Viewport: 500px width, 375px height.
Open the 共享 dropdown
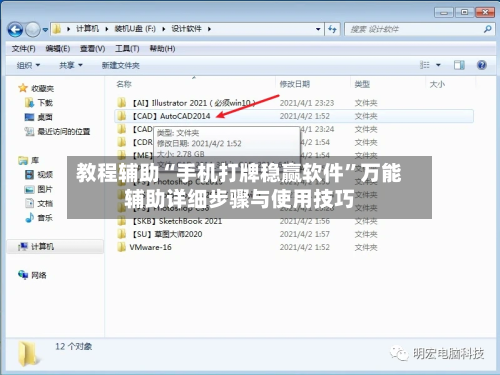point(71,65)
